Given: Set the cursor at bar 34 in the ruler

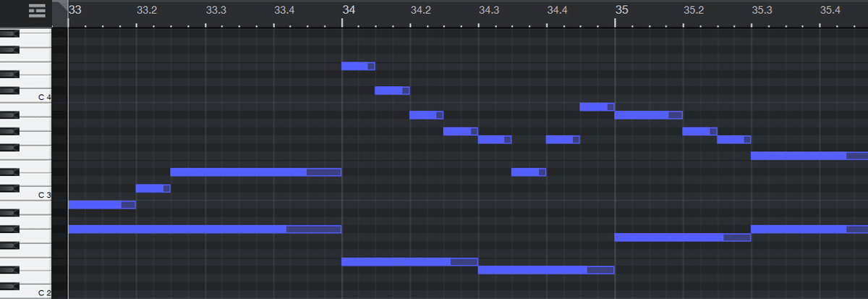Looking at the screenshot, I should (x=349, y=10).
